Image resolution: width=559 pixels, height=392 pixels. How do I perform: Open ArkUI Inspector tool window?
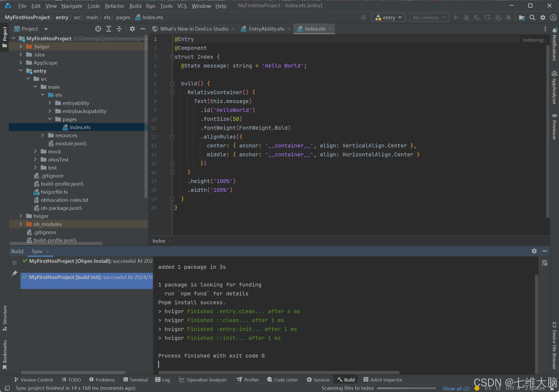(x=383, y=380)
